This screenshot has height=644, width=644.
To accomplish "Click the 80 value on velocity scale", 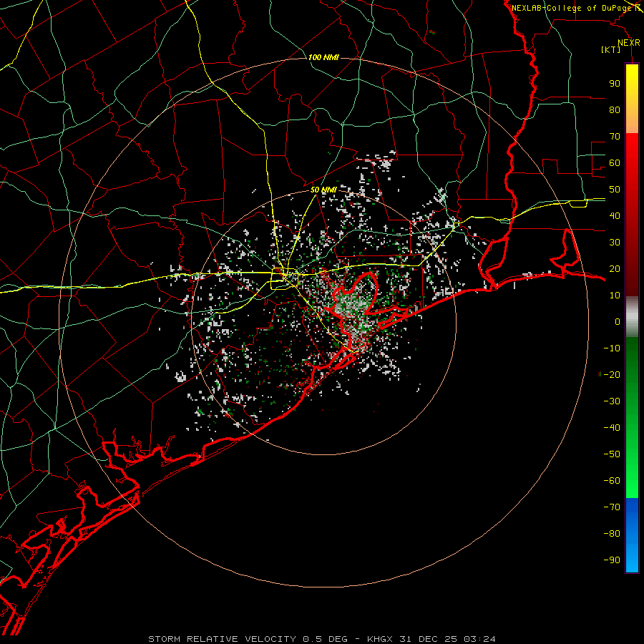I will click(615, 109).
